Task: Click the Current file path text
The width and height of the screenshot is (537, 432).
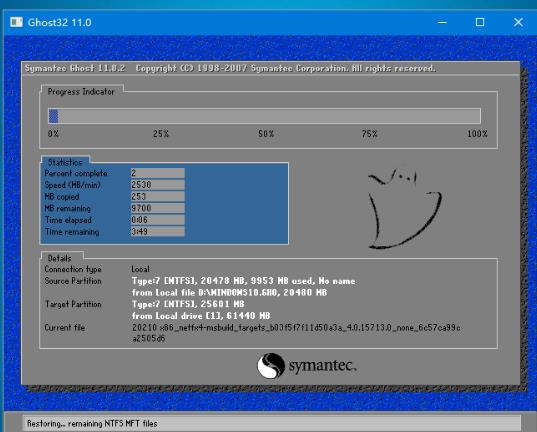Action: pyautogui.click(x=296, y=333)
